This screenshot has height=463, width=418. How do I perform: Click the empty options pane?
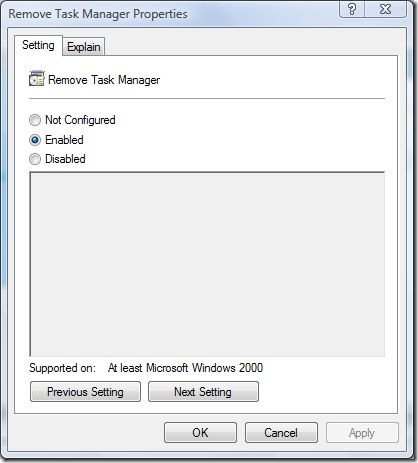(207, 264)
